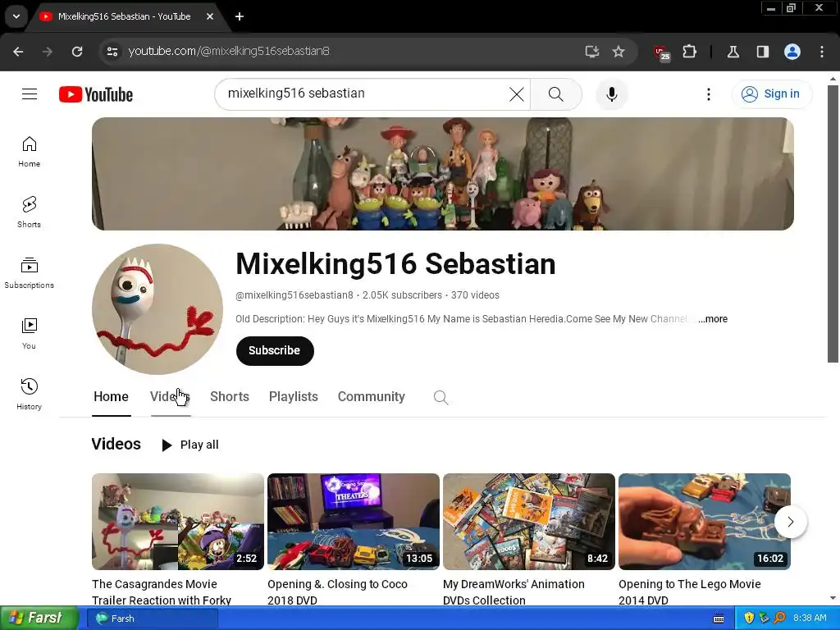Click the magnifier search button
Viewport: 840px width, 630px height.
pyautogui.click(x=556, y=94)
